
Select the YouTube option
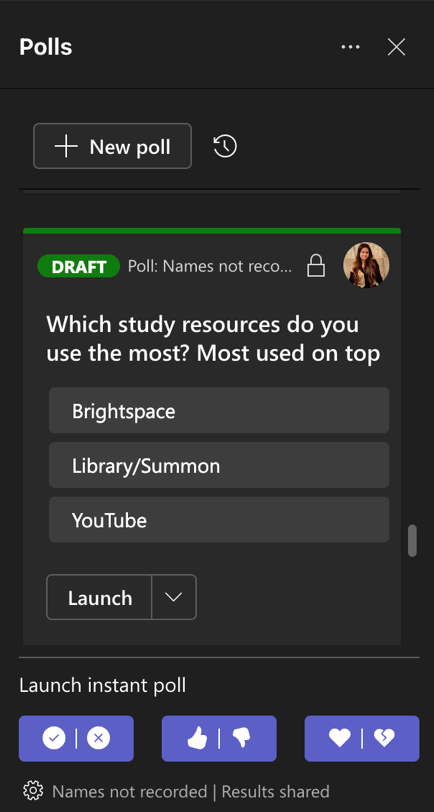click(x=219, y=519)
